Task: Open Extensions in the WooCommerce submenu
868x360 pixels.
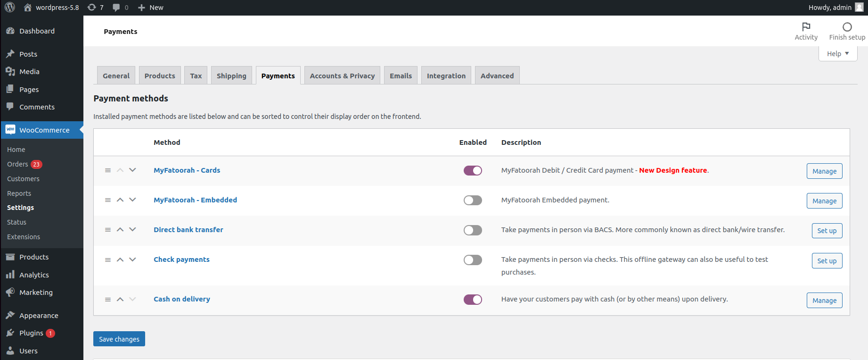Action: pos(24,237)
